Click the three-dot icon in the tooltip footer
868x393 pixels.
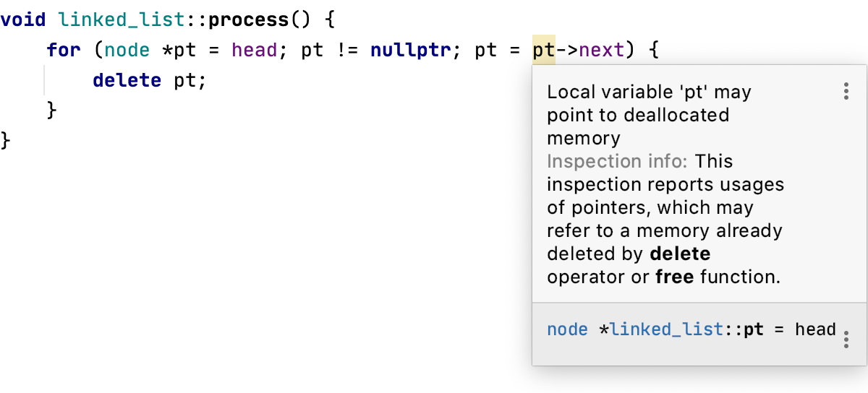point(846,340)
